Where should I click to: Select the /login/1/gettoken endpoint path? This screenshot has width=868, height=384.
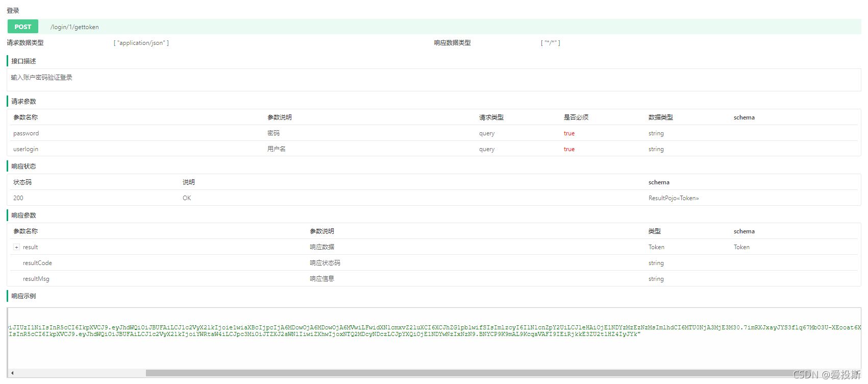(x=75, y=27)
